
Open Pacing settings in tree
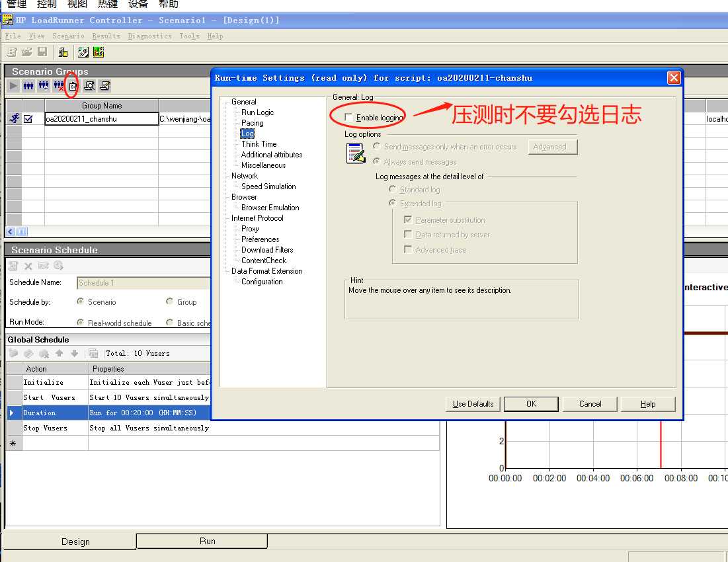point(253,123)
